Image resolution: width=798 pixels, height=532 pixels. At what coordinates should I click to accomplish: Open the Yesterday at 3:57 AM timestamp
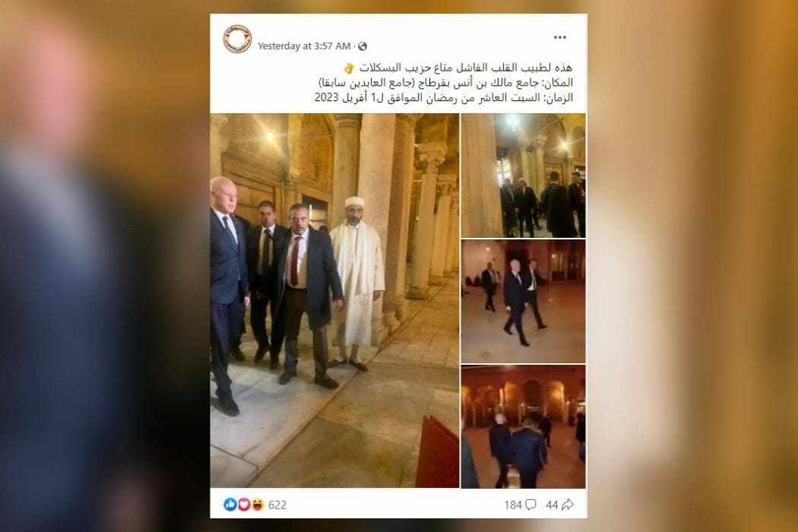[304, 46]
